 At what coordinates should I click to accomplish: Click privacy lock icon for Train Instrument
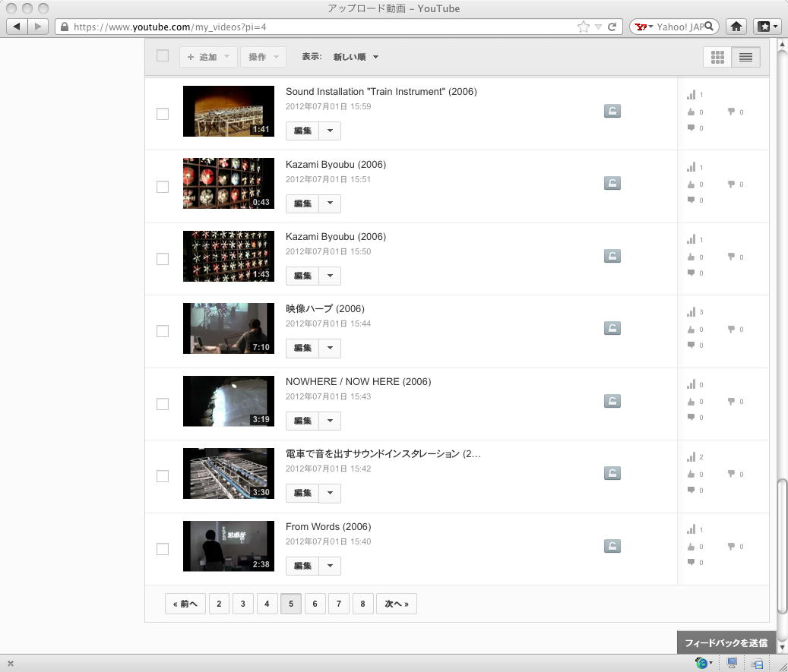click(612, 111)
